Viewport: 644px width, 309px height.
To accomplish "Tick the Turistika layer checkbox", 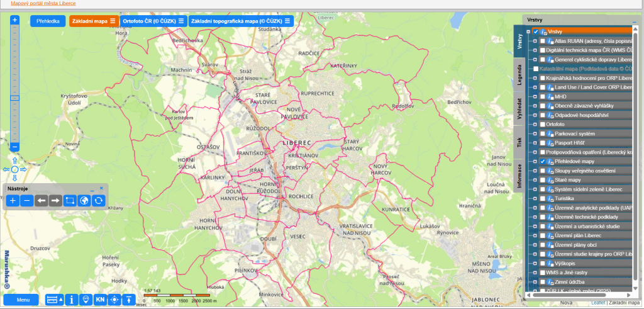I will coord(543,198).
